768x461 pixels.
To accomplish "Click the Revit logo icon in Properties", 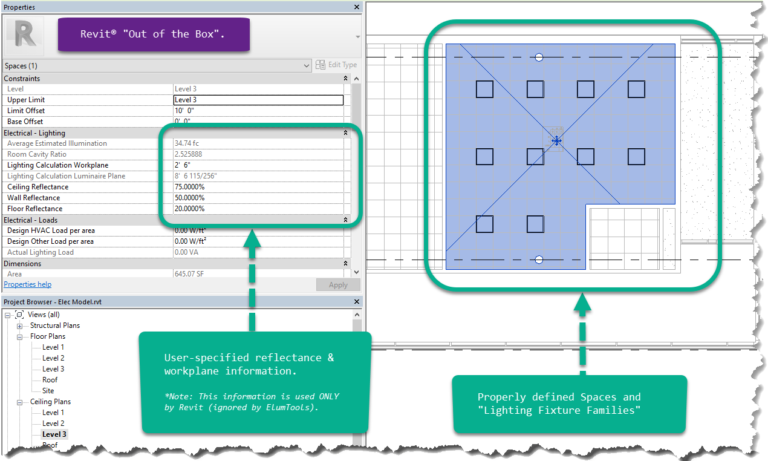I will coord(24,35).
